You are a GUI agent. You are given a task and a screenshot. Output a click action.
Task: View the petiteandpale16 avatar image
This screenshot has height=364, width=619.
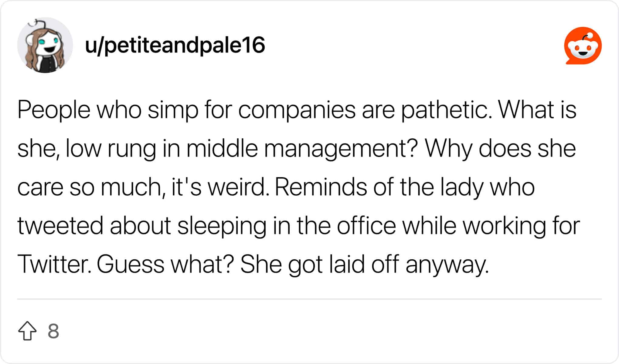[x=45, y=45]
